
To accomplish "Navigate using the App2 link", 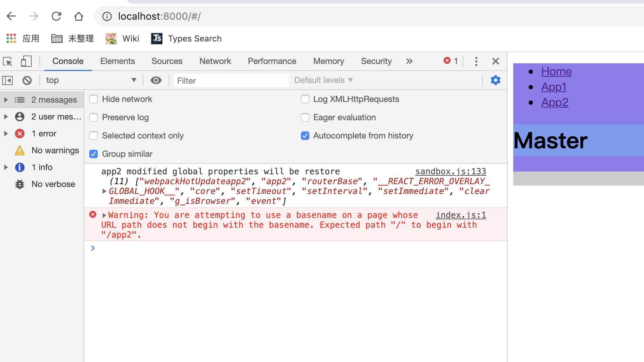I will (554, 102).
